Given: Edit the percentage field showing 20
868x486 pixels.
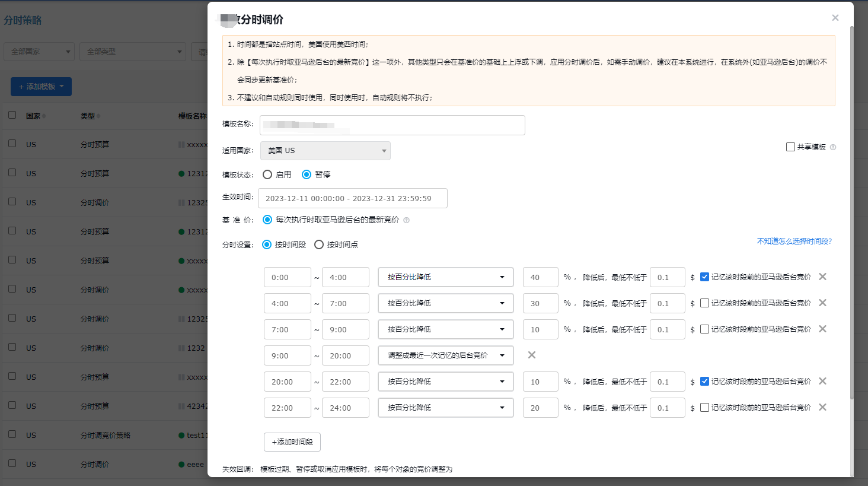Looking at the screenshot, I should coord(541,408).
